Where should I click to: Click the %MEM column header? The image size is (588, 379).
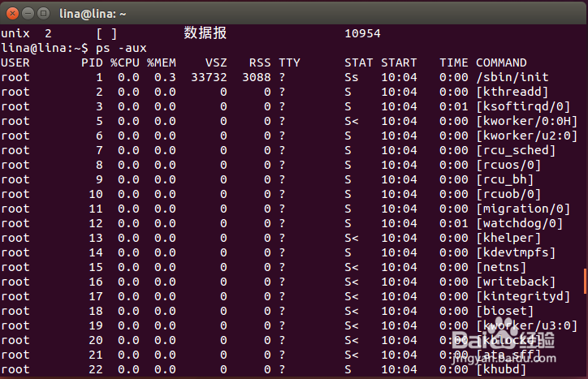pos(162,62)
